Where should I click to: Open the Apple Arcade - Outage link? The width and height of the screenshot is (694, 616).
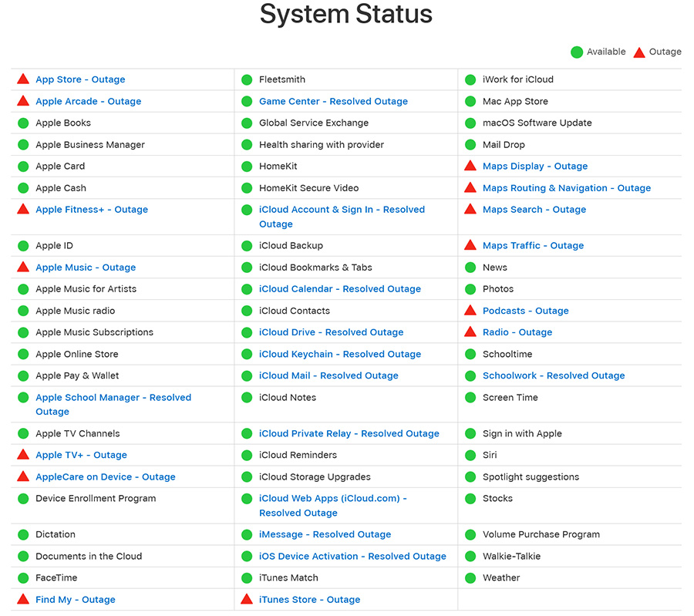[88, 101]
